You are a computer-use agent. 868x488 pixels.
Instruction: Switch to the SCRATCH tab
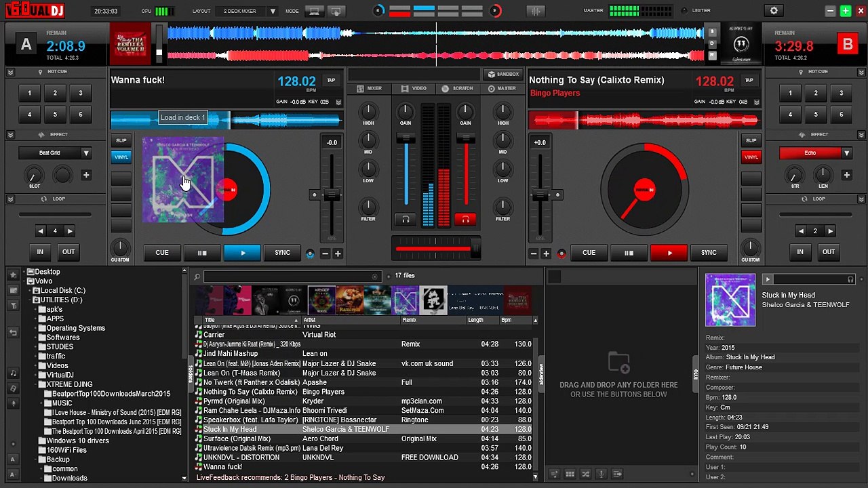pos(457,89)
